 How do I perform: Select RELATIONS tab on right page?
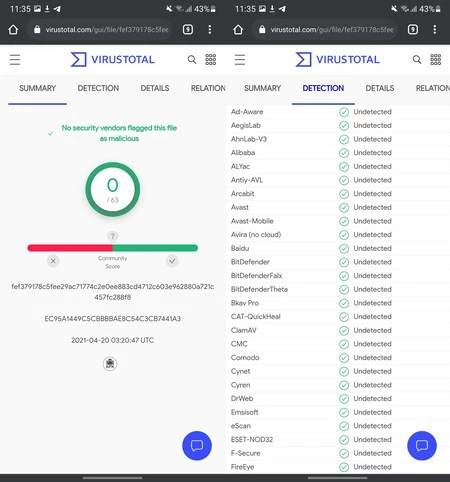433,88
